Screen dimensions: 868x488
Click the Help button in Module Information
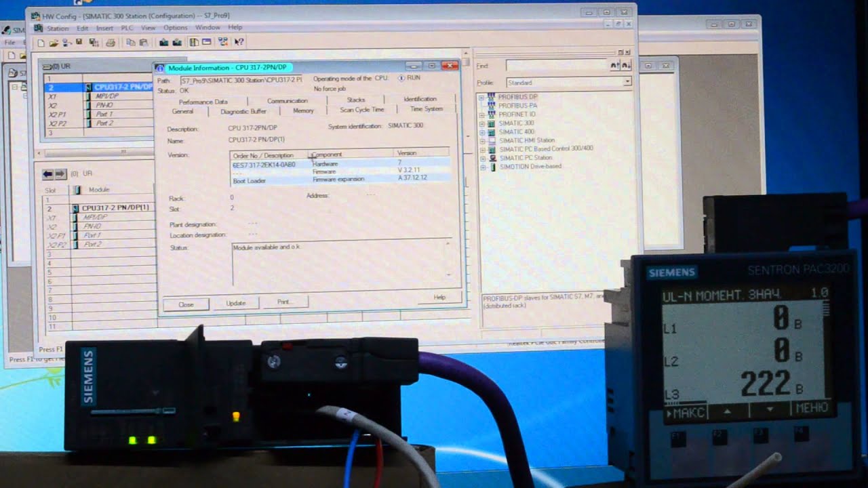(x=439, y=297)
